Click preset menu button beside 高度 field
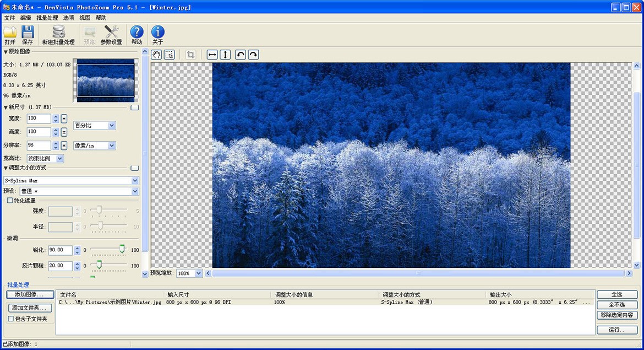The height and width of the screenshot is (350, 644). point(64,132)
